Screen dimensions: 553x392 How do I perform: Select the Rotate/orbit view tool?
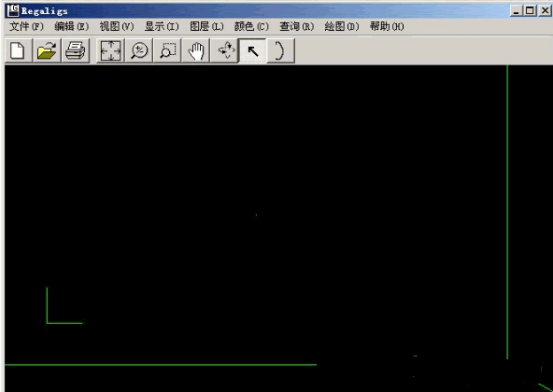[x=225, y=50]
